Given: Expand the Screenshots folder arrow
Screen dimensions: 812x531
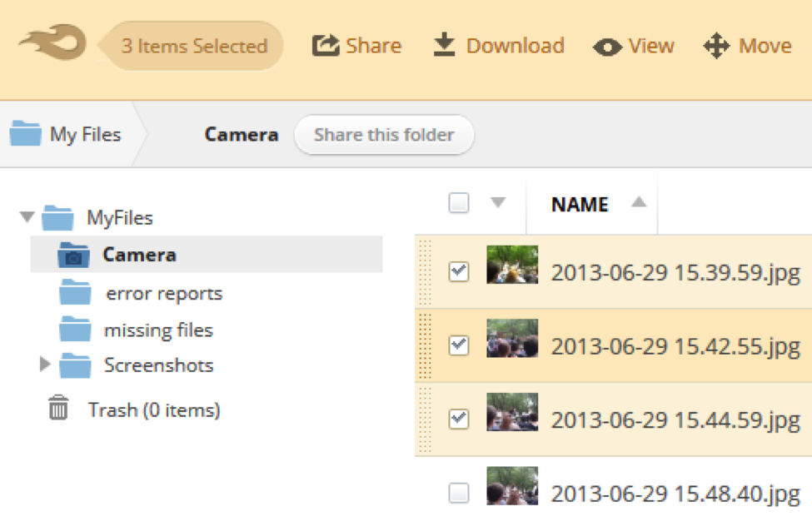Looking at the screenshot, I should [45, 365].
